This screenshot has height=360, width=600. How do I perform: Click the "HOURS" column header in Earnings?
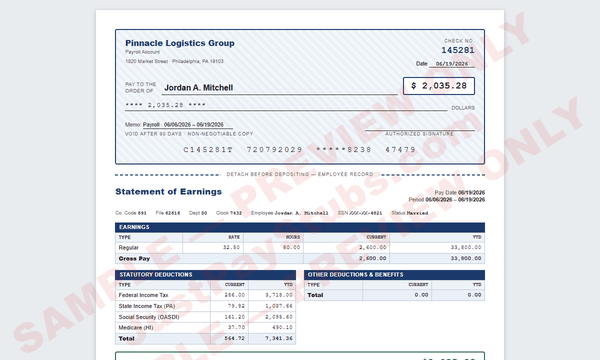293,237
